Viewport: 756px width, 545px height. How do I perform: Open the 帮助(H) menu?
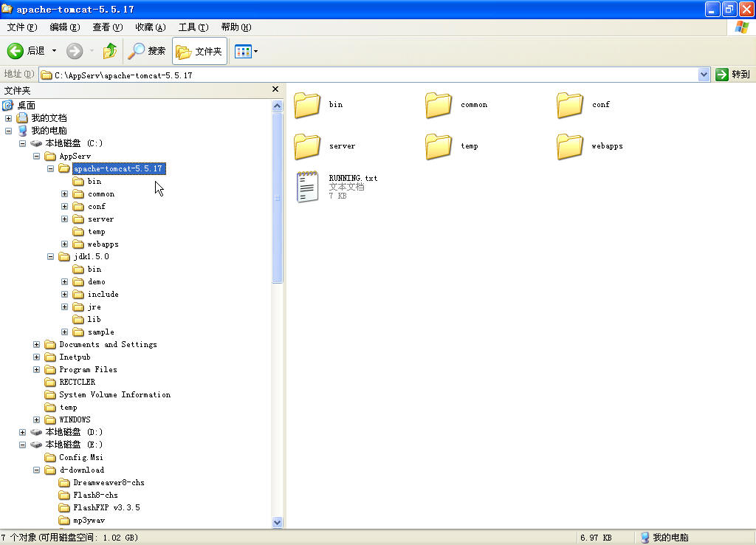[x=236, y=27]
